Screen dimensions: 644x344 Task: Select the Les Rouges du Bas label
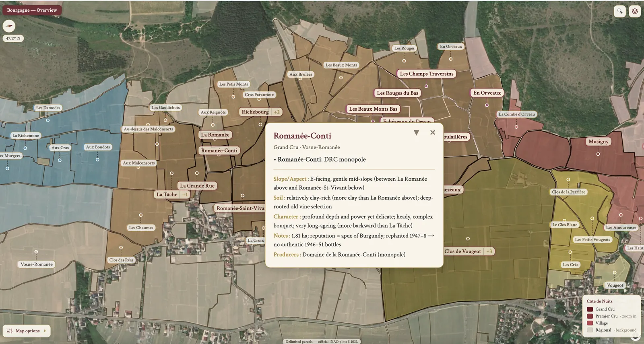point(398,93)
